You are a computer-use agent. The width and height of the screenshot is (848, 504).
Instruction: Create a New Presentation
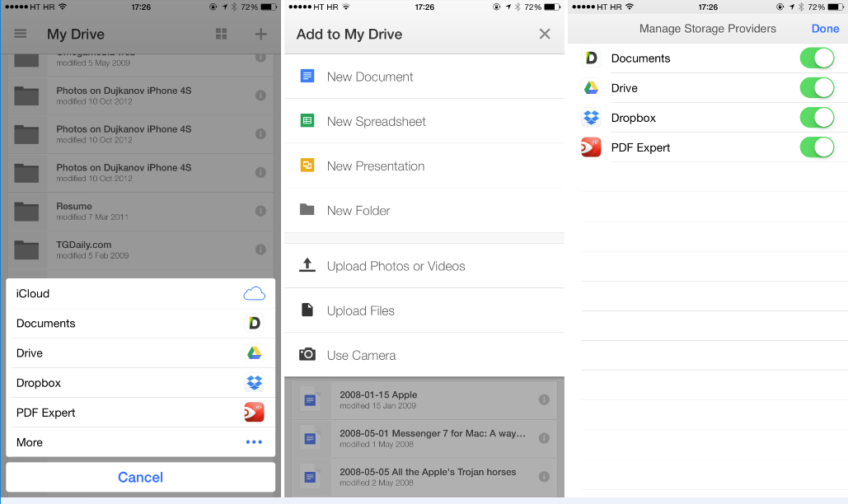(424, 166)
